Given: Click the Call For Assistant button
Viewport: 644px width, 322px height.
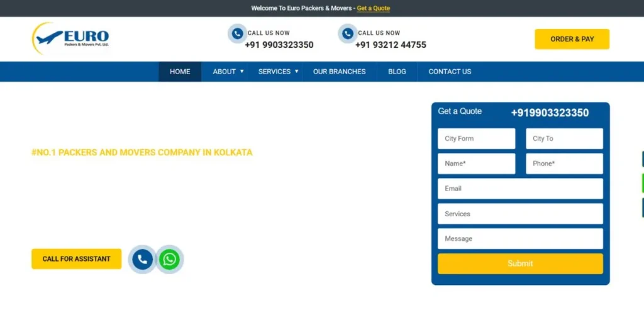Looking at the screenshot, I should click(x=76, y=259).
